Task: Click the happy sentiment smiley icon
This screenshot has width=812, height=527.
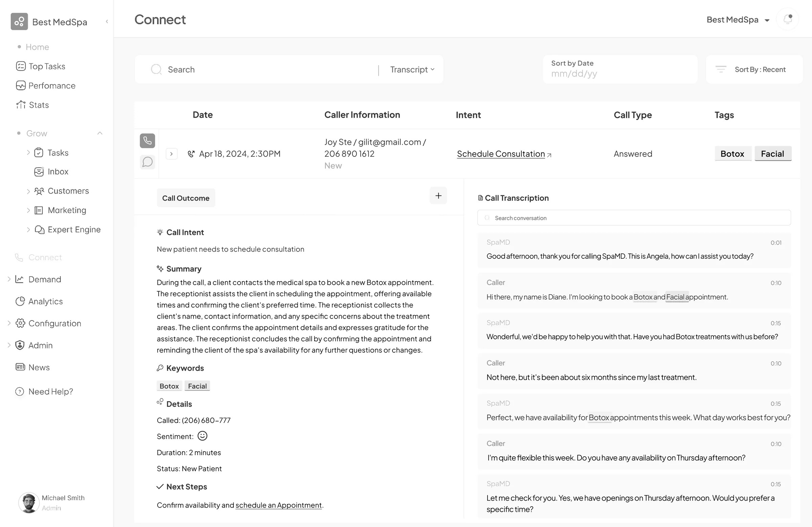Action: 202,436
